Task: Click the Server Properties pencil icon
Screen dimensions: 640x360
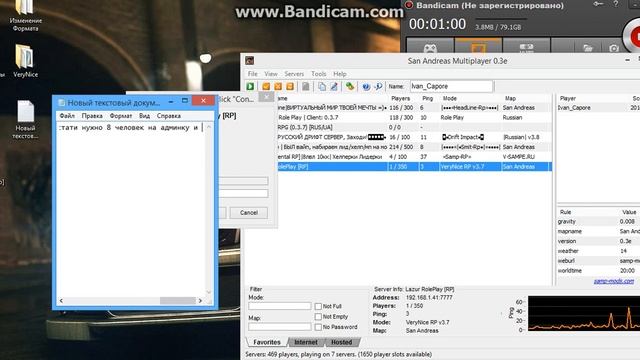Action: [x=334, y=86]
